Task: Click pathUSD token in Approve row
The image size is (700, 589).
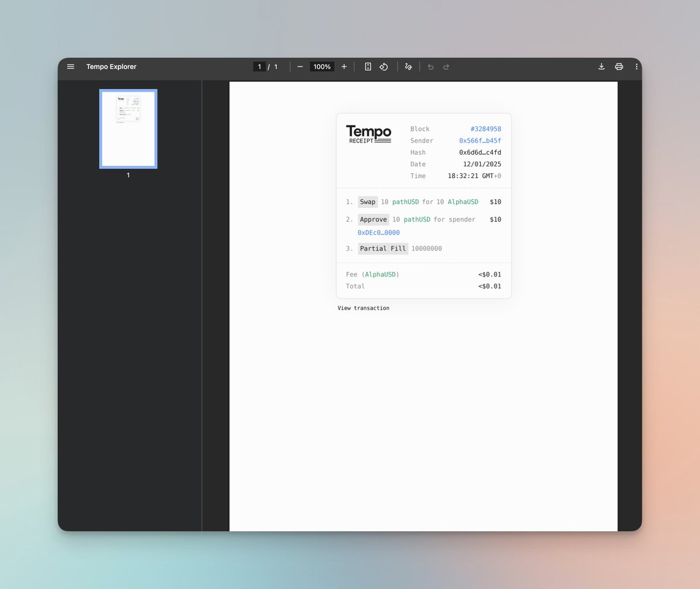Action: click(417, 219)
